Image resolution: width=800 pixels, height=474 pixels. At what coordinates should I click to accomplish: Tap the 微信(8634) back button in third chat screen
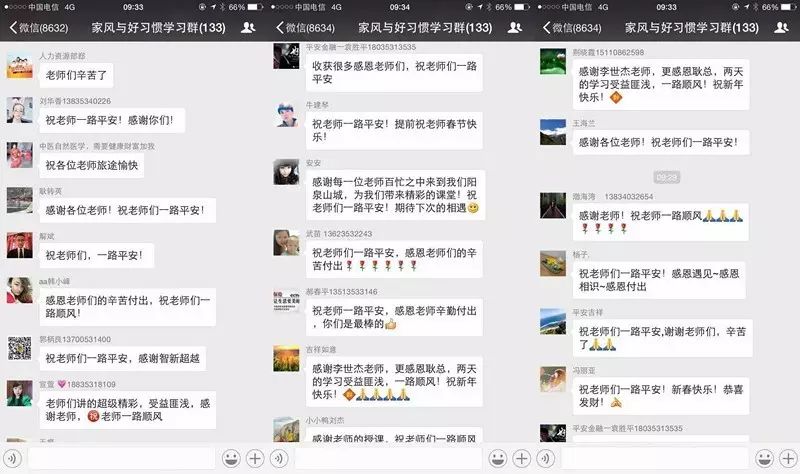click(x=572, y=28)
